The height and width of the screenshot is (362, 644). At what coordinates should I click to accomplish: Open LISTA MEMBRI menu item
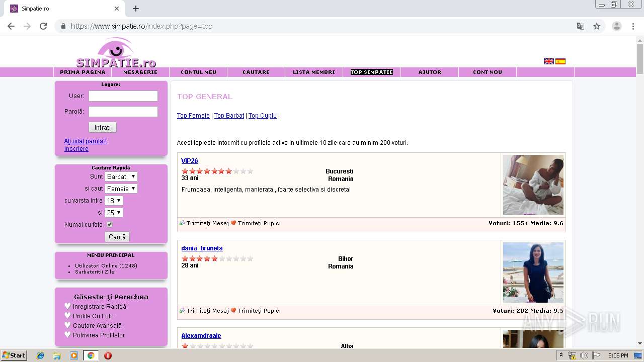[x=314, y=72]
